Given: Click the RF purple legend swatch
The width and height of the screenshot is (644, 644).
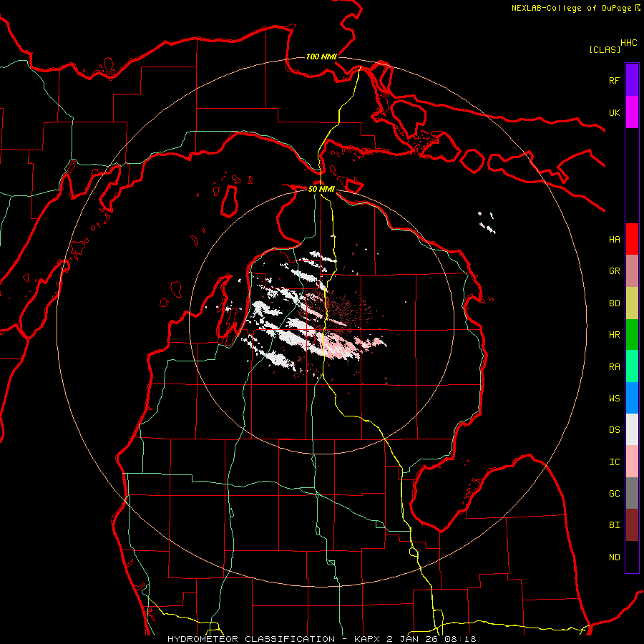Looking at the screenshot, I should coord(632,80).
